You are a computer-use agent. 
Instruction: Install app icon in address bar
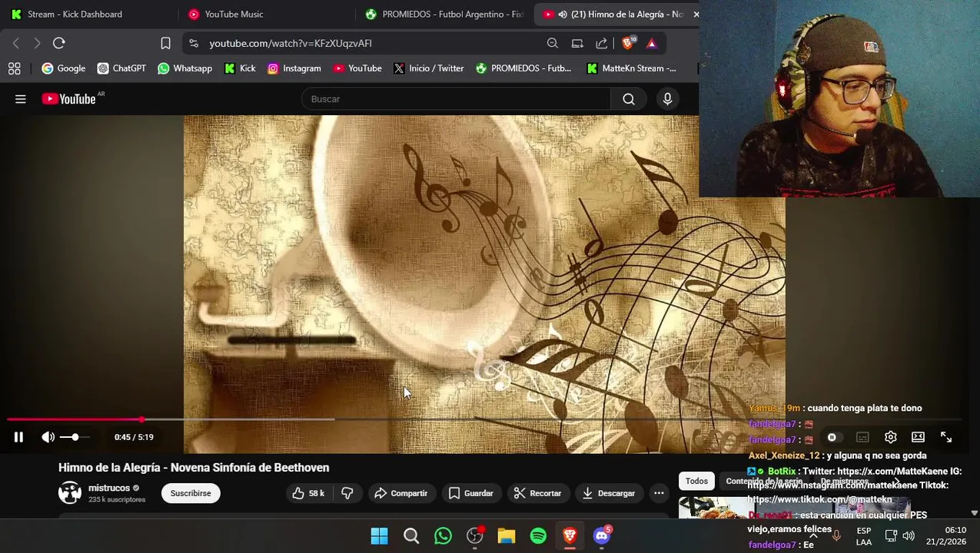577,43
